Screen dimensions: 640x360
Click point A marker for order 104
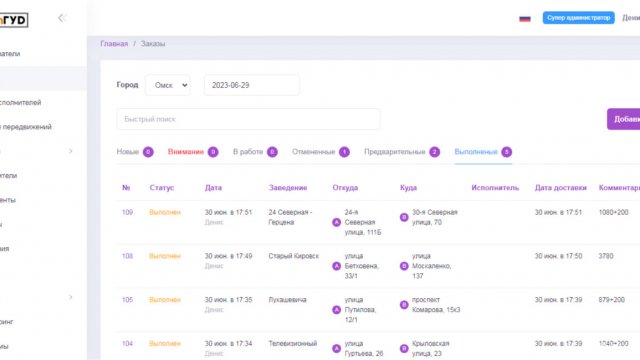point(336,349)
